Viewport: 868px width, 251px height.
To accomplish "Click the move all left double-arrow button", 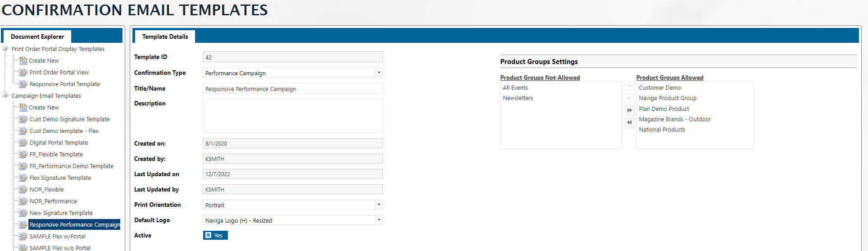I will point(629,123).
